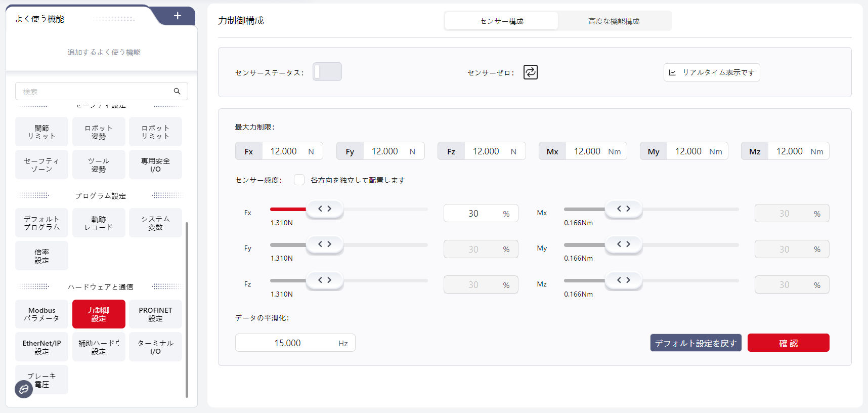The height and width of the screenshot is (413, 868).
Task: Click the search magnifier icon
Action: point(177,91)
